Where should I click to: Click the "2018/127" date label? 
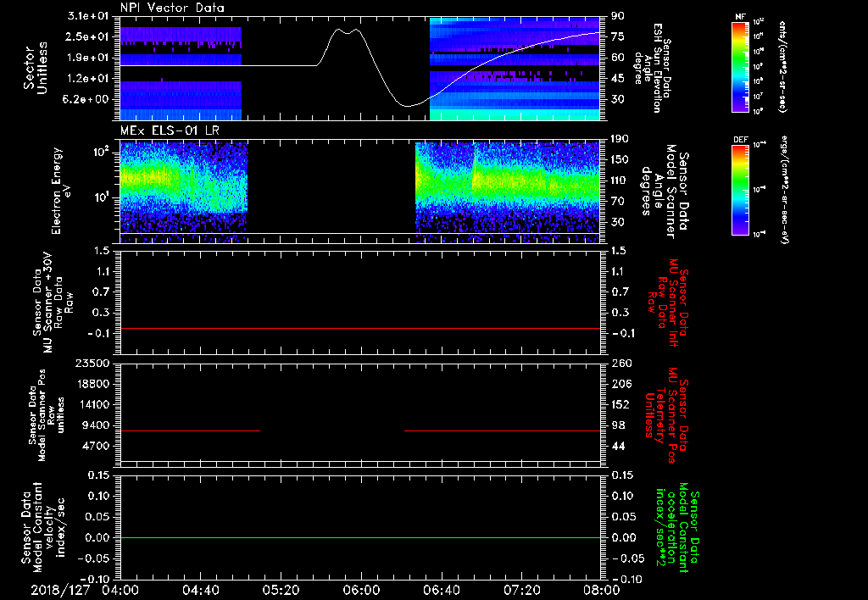click(60, 590)
